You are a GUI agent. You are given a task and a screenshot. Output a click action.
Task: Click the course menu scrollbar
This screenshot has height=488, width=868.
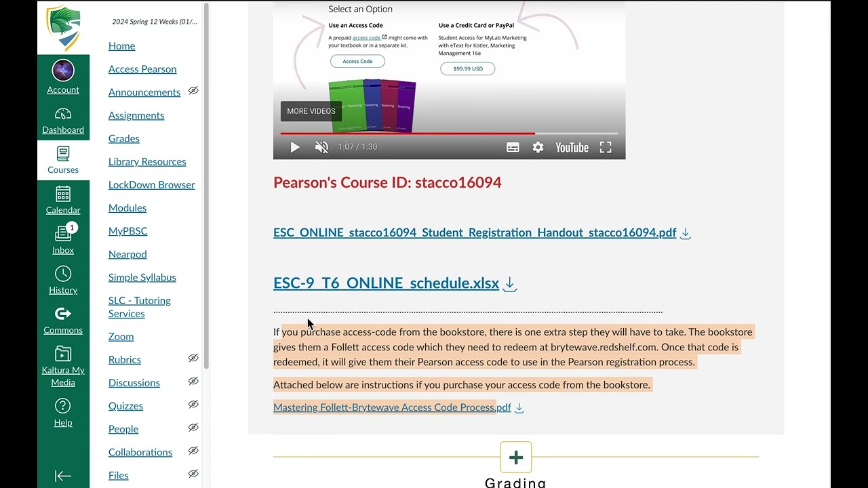[206, 186]
